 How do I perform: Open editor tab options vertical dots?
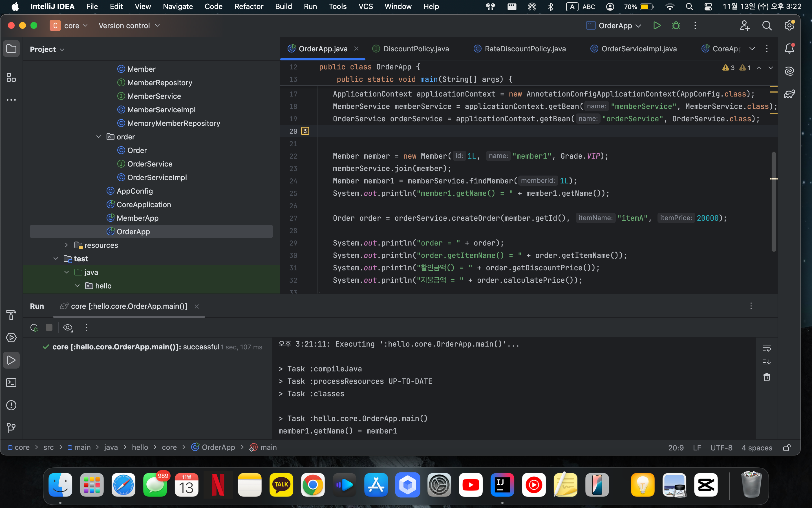click(x=767, y=49)
